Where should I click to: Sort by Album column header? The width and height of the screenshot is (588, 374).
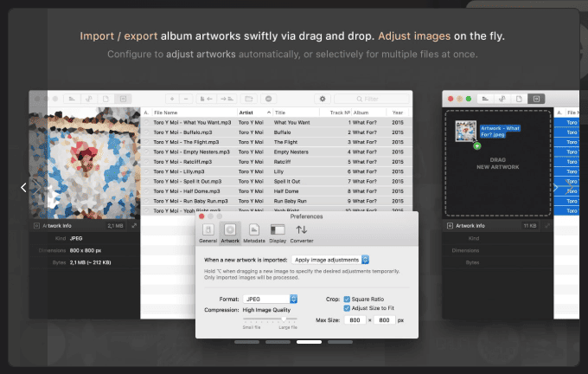(368, 113)
